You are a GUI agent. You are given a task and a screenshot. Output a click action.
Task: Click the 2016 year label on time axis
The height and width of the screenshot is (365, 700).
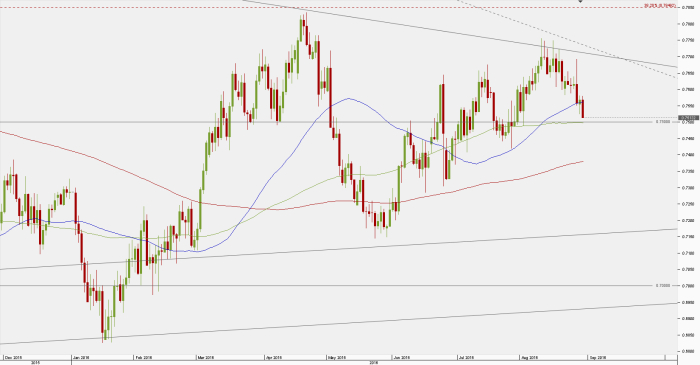pyautogui.click(x=374, y=363)
